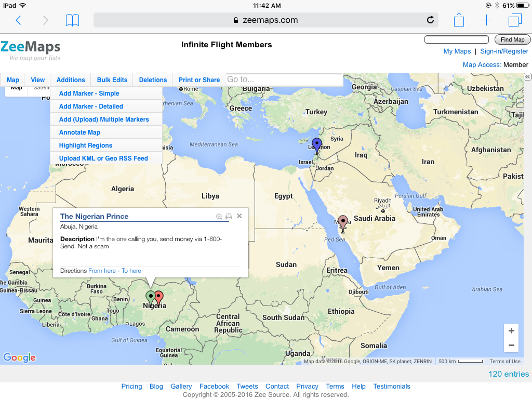Image resolution: width=532 pixels, height=399 pixels.
Task: Select the brown marker near Mecca
Action: tap(343, 223)
